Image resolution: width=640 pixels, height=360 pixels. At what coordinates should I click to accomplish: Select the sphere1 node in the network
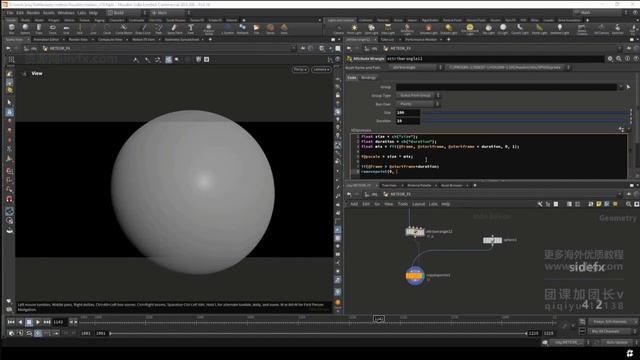pyautogui.click(x=492, y=240)
